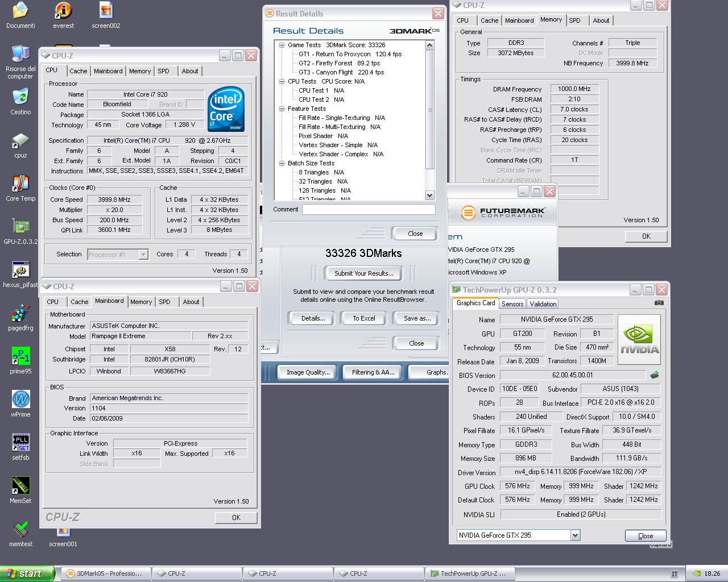Collapse the CPU Tests tree node

pyautogui.click(x=282, y=81)
